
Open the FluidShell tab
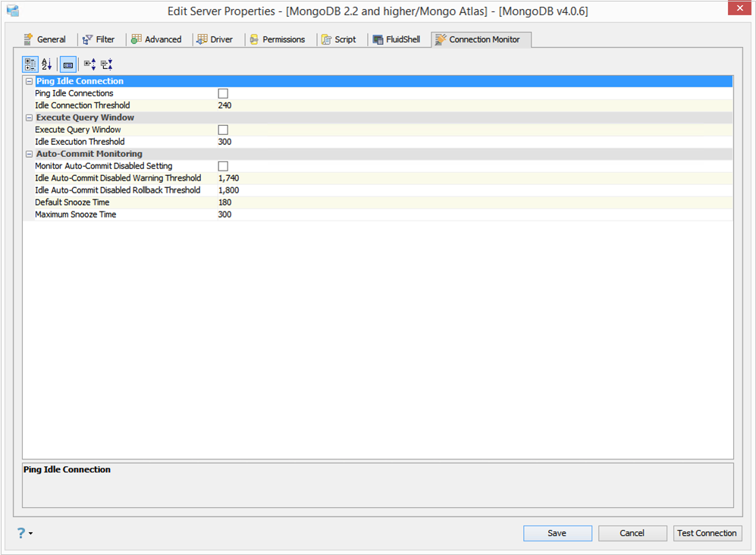[397, 39]
